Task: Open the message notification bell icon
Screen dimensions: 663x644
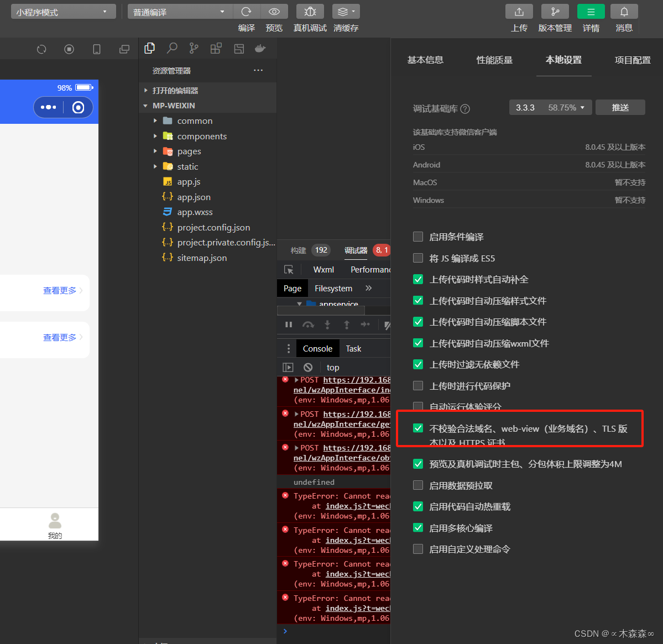Action: (x=624, y=11)
